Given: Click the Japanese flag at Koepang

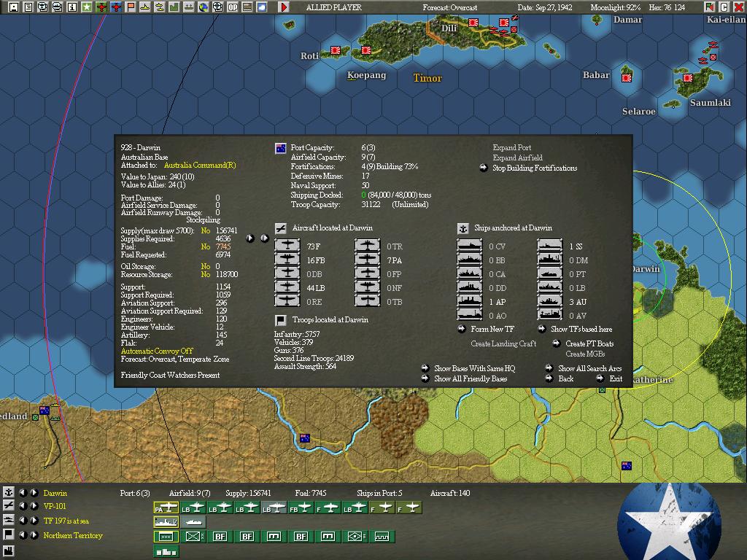Looking at the screenshot, I should pyautogui.click(x=366, y=50).
